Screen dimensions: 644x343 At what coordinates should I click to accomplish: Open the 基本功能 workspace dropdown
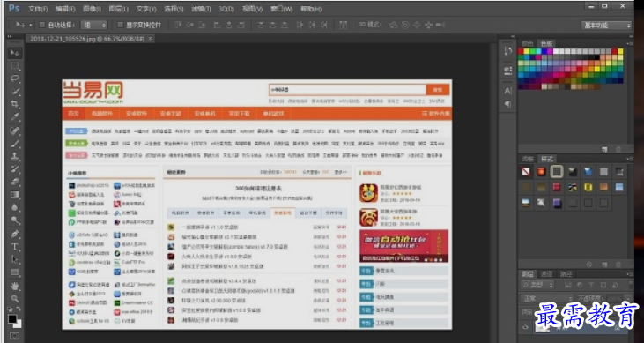[606, 25]
